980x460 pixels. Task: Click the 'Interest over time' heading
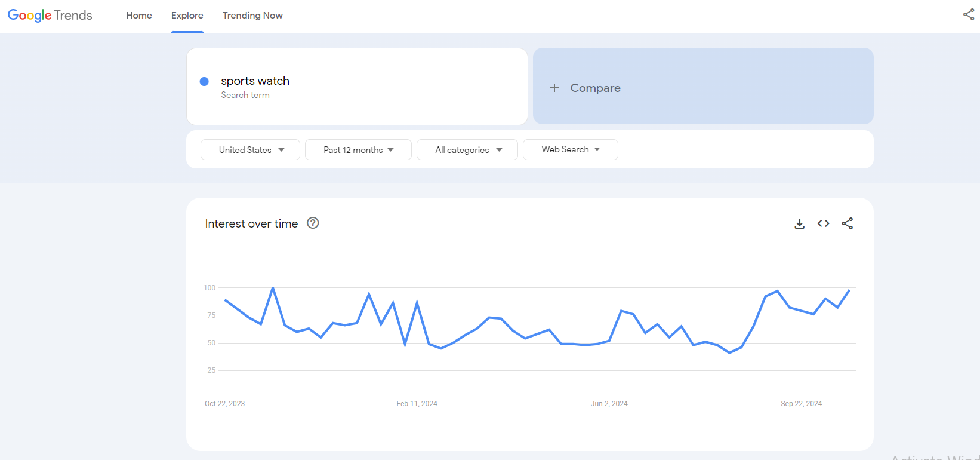click(x=251, y=223)
